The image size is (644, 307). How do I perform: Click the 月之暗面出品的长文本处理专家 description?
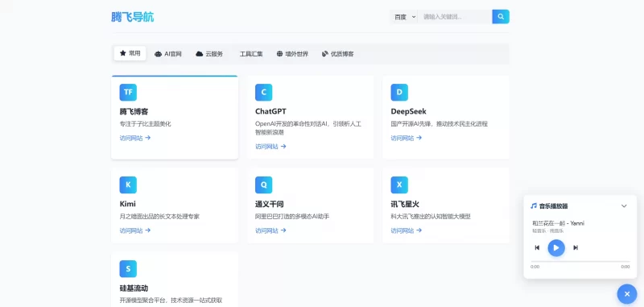click(x=159, y=216)
